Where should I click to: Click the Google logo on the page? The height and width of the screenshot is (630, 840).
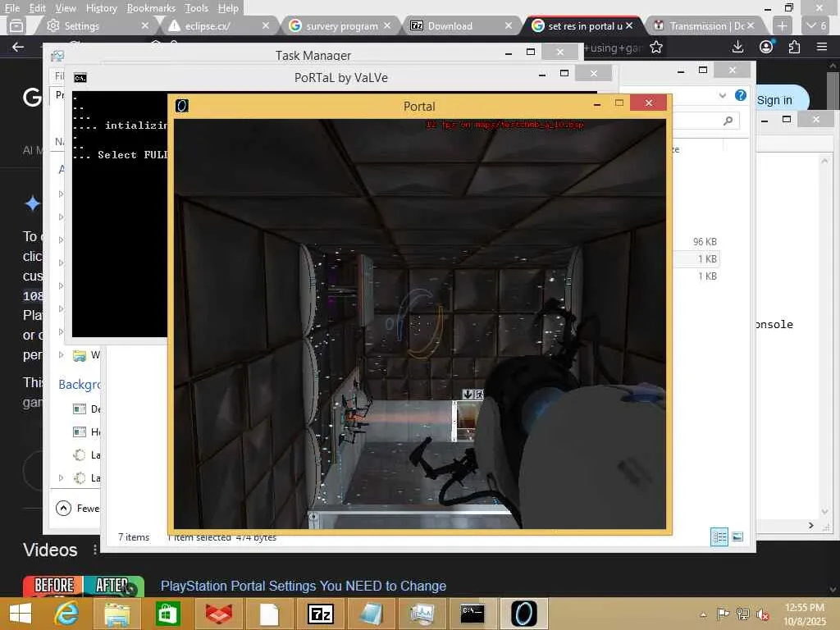click(x=32, y=98)
